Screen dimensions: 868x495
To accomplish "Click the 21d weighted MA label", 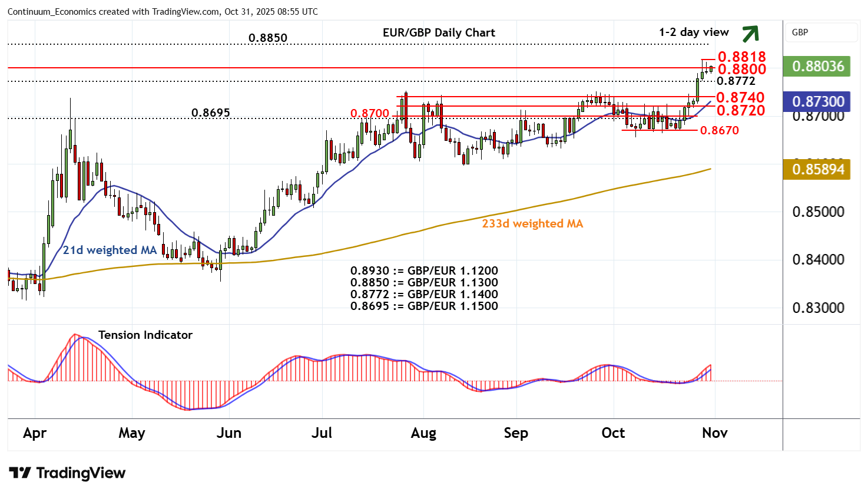I will pos(110,250).
